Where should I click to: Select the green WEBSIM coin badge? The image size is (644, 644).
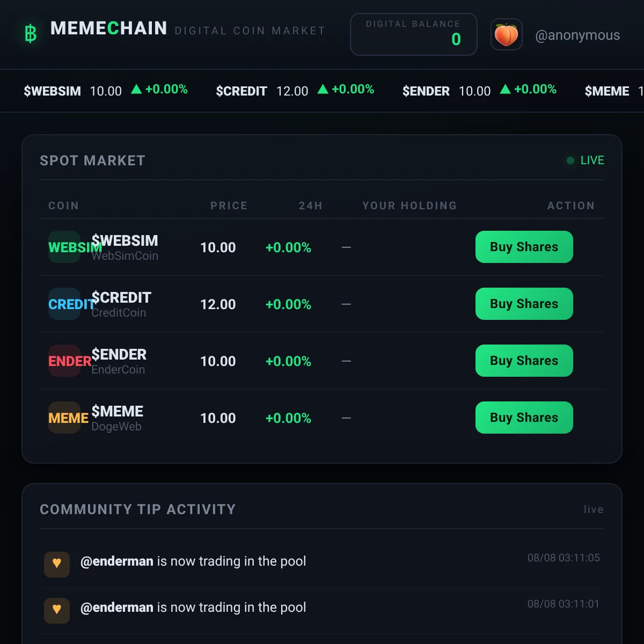pyautogui.click(x=64, y=247)
